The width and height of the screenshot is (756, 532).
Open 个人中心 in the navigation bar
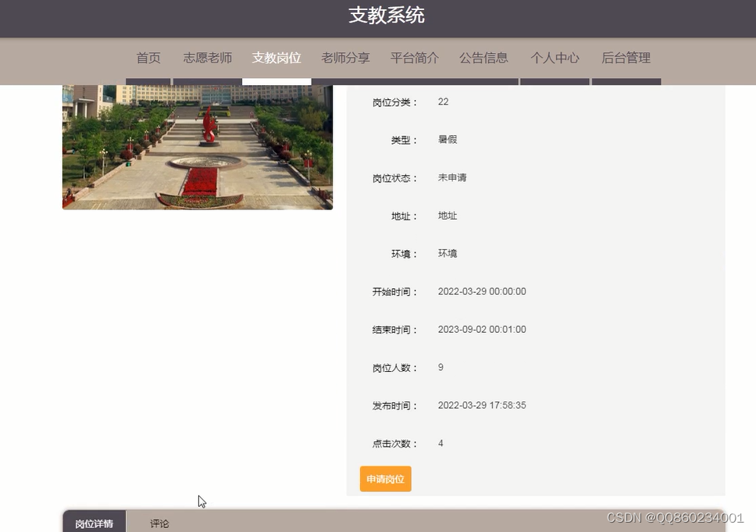pyautogui.click(x=555, y=58)
